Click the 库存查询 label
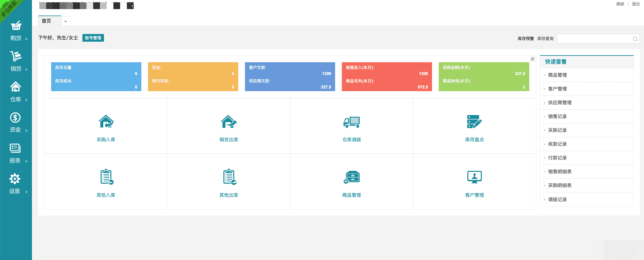 (545, 39)
